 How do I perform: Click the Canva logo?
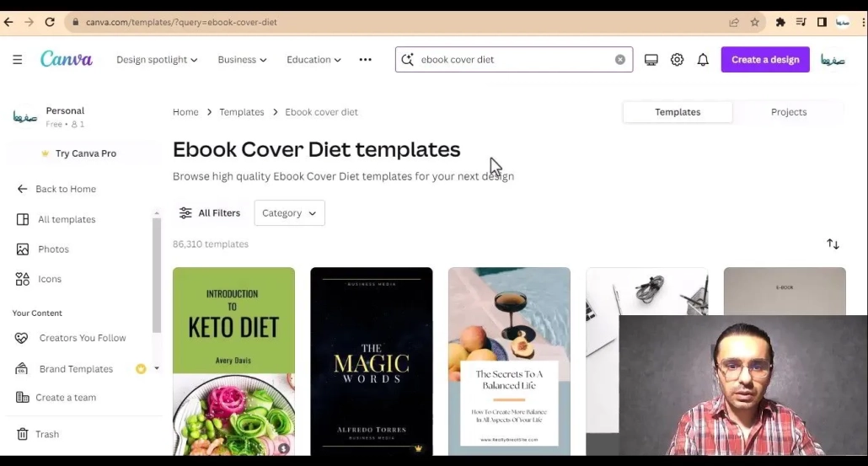(67, 60)
